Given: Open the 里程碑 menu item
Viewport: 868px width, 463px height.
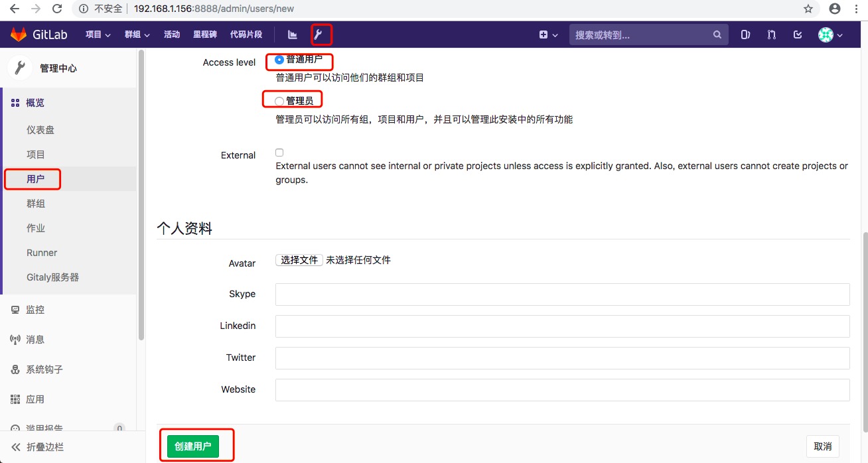Looking at the screenshot, I should point(205,34).
